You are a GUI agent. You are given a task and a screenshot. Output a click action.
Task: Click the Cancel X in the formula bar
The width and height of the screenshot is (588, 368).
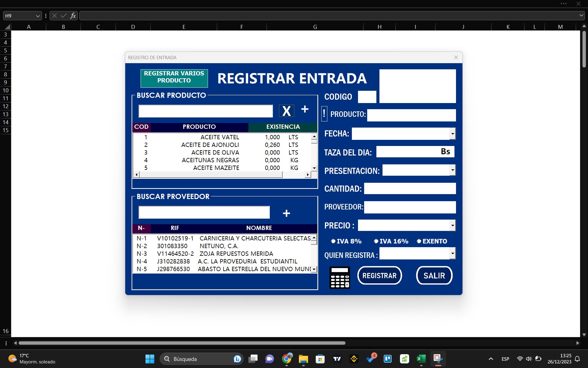(54, 15)
